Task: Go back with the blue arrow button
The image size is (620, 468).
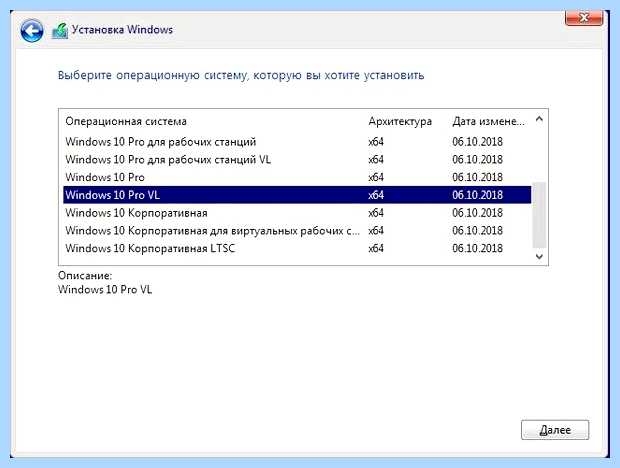Action: coord(32,30)
